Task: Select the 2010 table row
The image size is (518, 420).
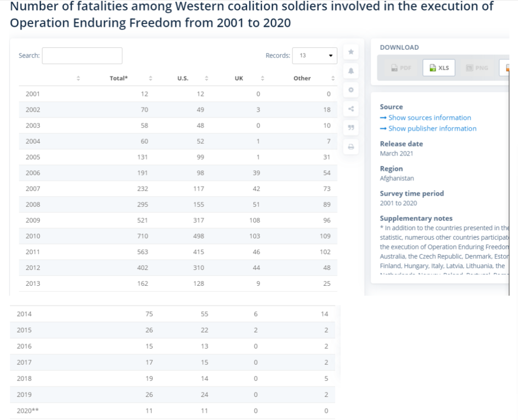Action: click(x=178, y=236)
